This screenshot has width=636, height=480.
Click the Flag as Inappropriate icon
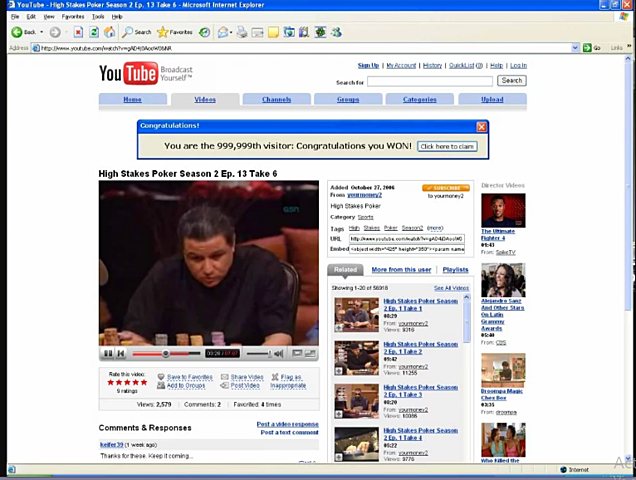275,377
